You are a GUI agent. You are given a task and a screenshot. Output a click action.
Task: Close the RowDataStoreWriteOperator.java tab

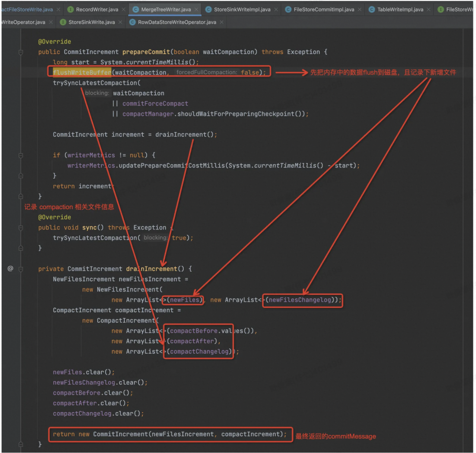pos(221,22)
